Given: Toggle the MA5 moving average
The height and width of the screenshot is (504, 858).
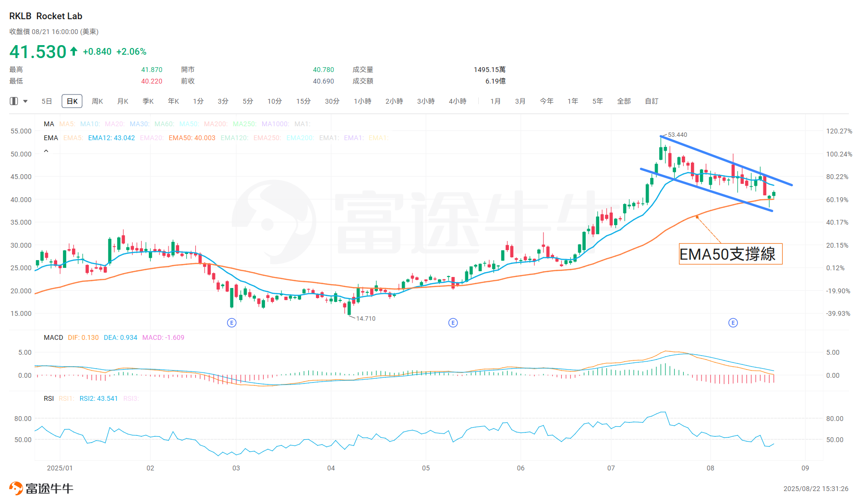Looking at the screenshot, I should [x=67, y=124].
